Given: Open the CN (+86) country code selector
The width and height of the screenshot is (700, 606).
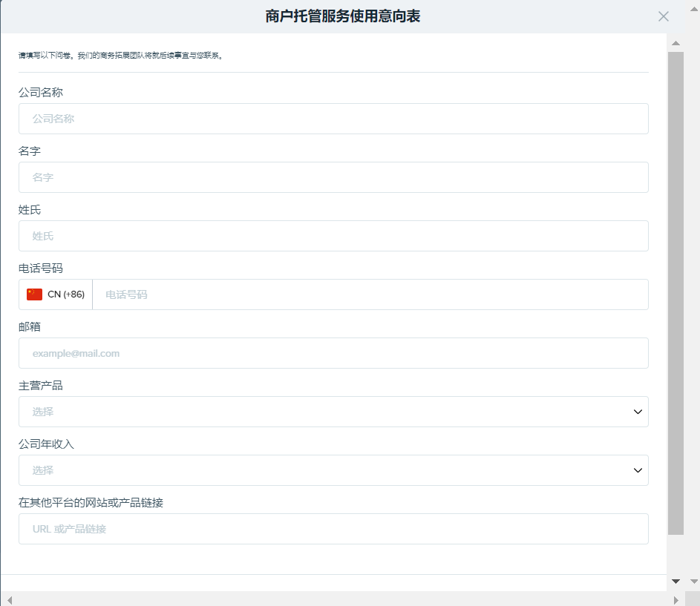Looking at the screenshot, I should pos(56,294).
